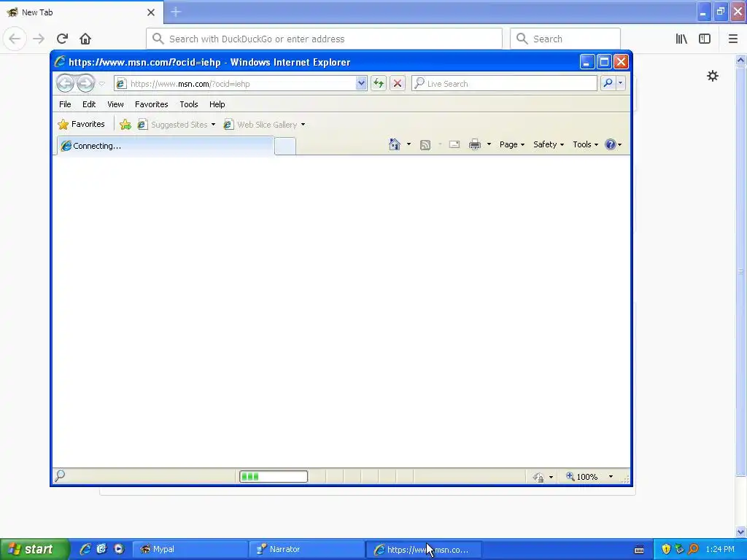
Task: Expand the IE address bar history dropdown
Action: coord(361,84)
